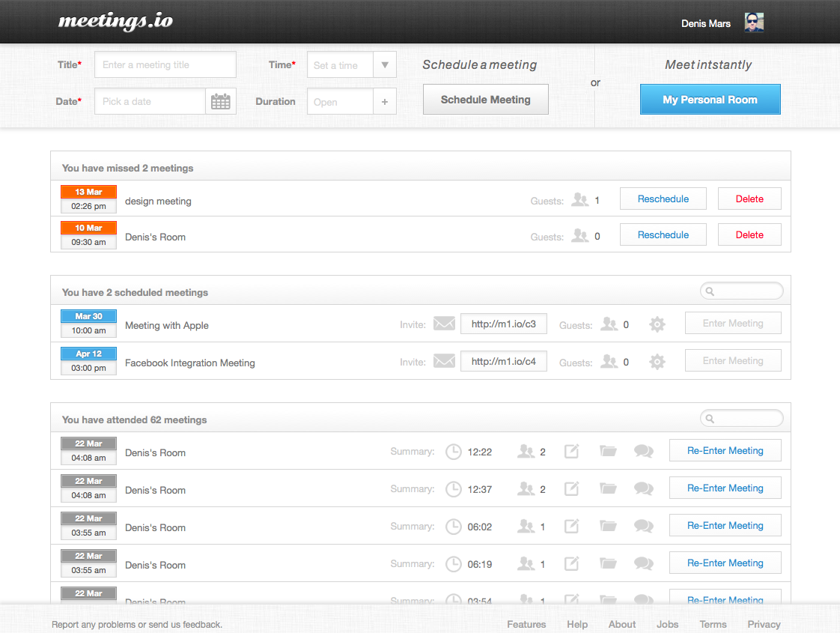The height and width of the screenshot is (633, 840).
Task: Open notes icon for 12:22 meeting summary
Action: (x=571, y=452)
